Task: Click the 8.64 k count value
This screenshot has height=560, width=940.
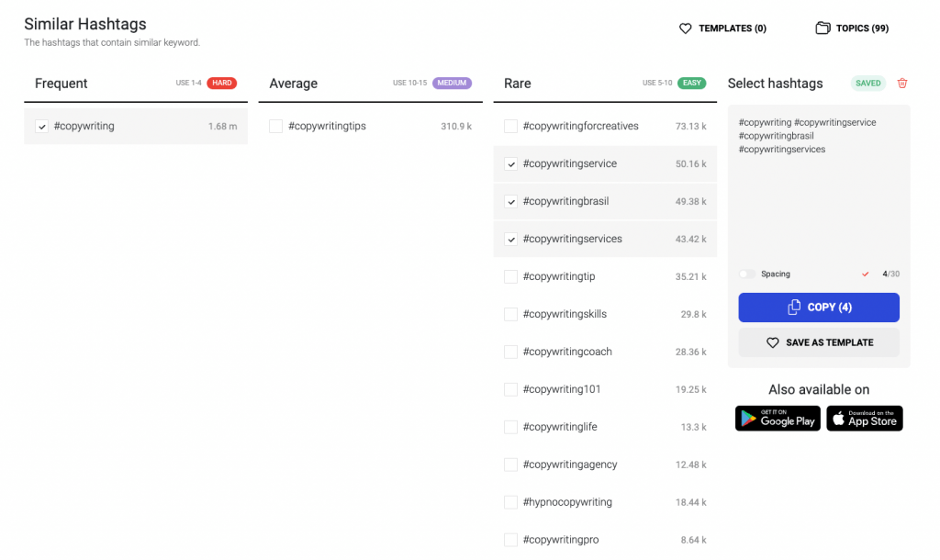Action: (693, 540)
